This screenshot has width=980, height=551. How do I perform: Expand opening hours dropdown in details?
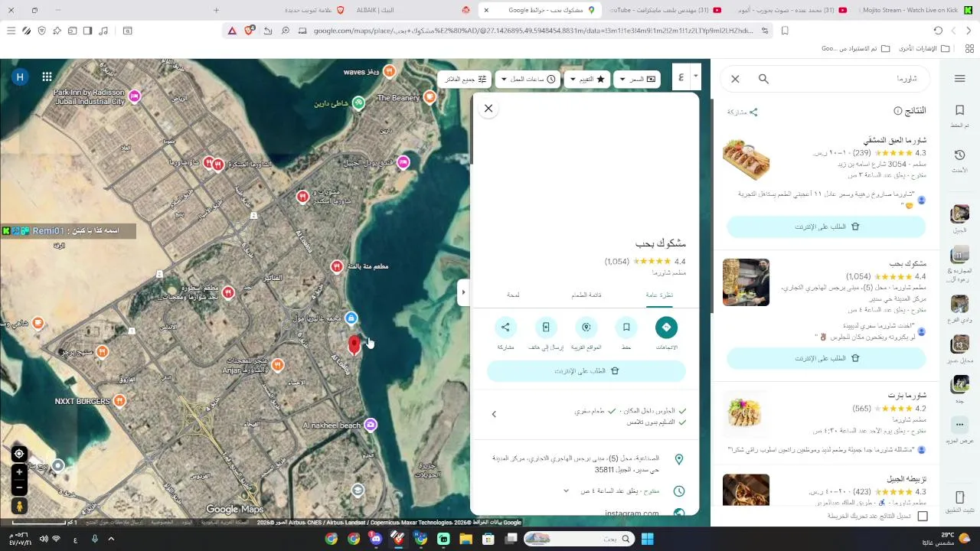(567, 491)
